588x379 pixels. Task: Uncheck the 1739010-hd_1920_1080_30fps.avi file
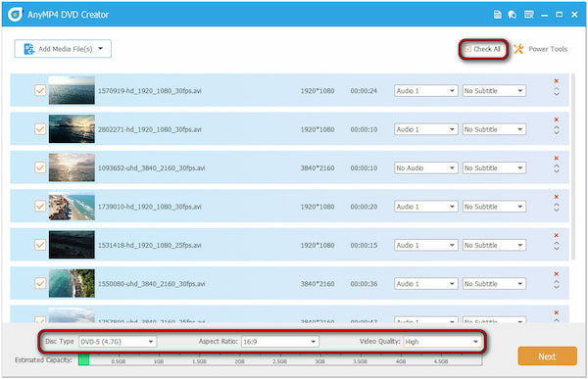[40, 207]
